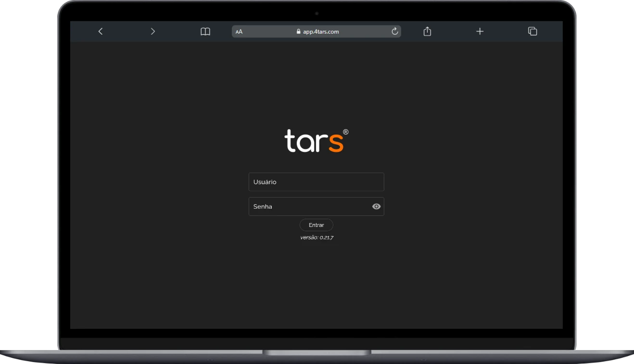This screenshot has height=364, width=634.
Task: Open the share sheet icon
Action: (427, 31)
